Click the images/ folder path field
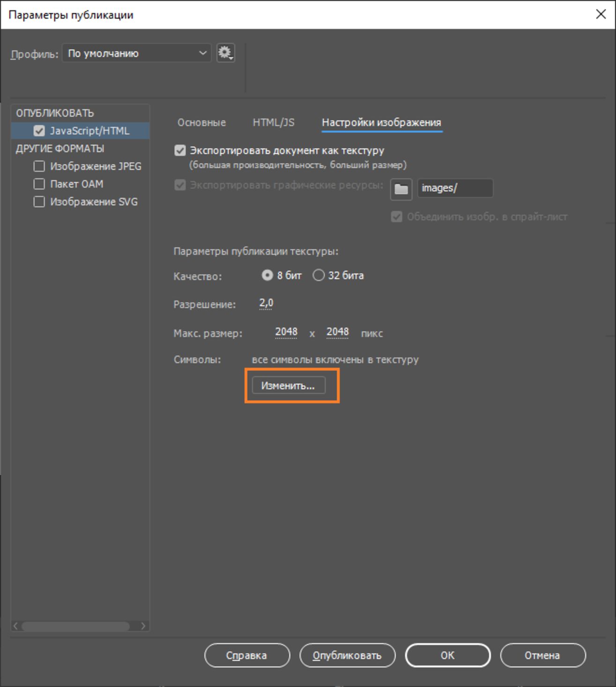This screenshot has width=616, height=687. (455, 188)
